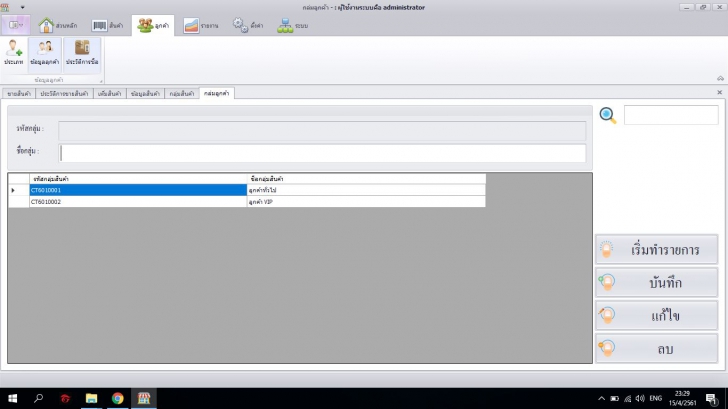
Task: Switch to the ข้อมูลสินค้า document tab
Action: 145,94
